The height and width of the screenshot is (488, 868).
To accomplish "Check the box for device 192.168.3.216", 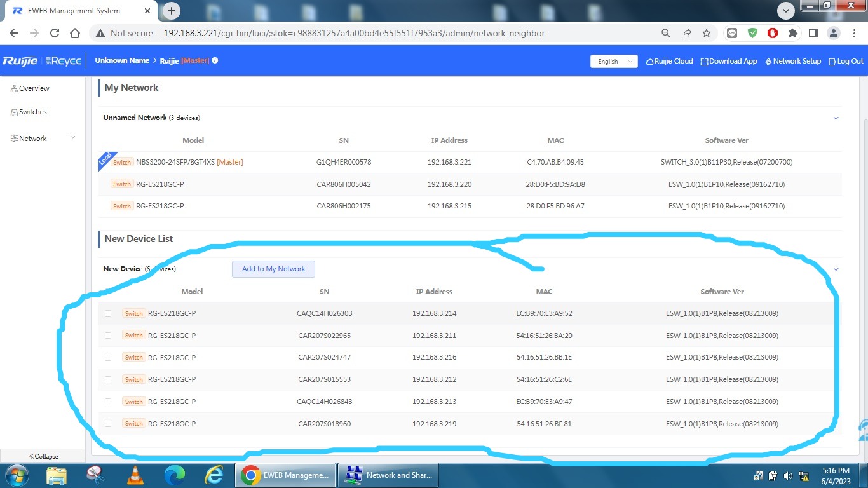I will click(x=108, y=358).
